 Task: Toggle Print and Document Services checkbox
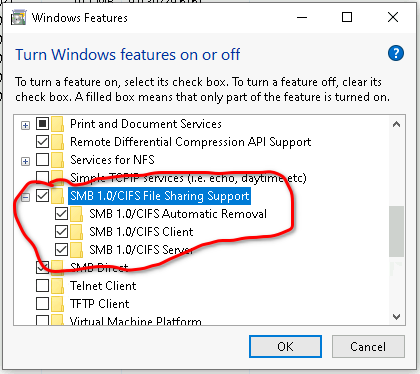(x=42, y=124)
